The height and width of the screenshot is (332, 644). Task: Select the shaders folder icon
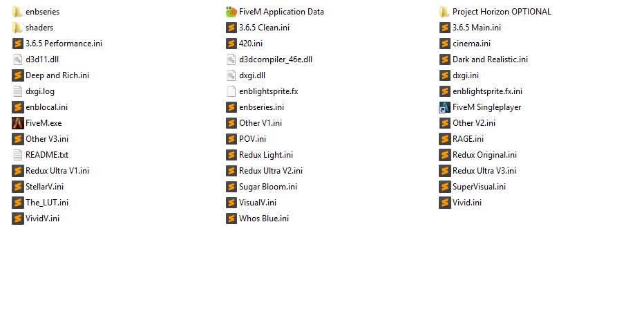click(17, 28)
